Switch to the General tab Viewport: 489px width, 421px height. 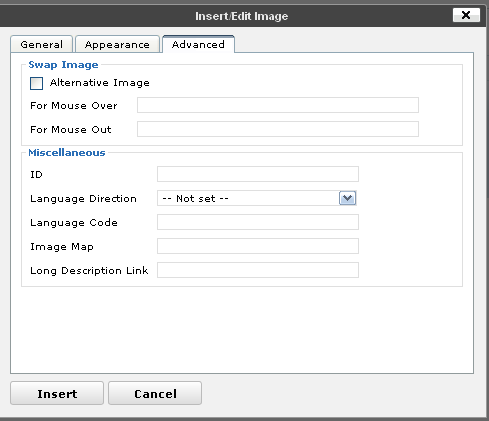(42, 44)
